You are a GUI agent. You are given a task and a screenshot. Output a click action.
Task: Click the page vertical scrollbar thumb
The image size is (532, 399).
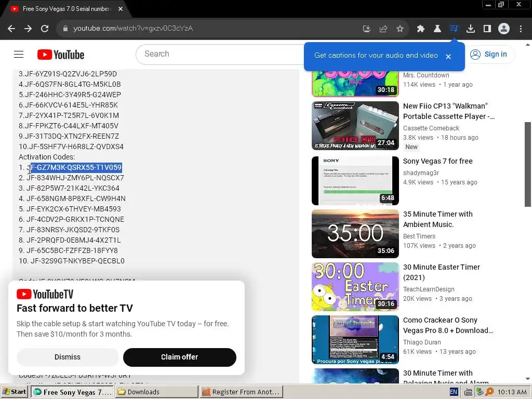528,164
